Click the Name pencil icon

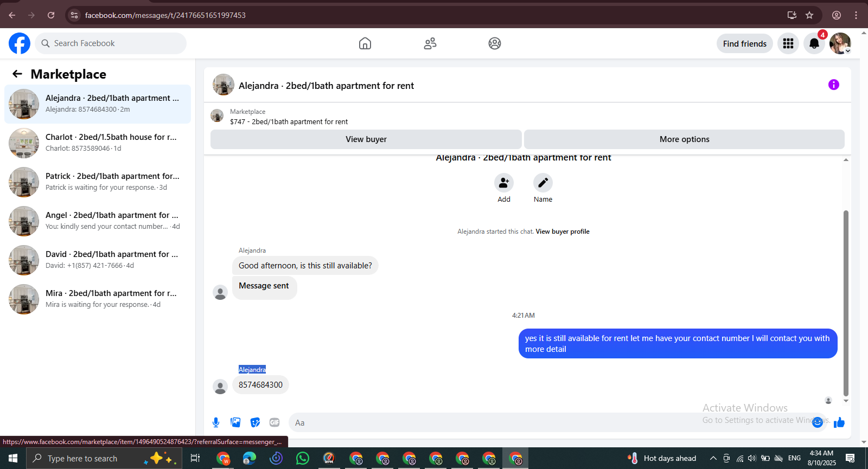pyautogui.click(x=543, y=183)
